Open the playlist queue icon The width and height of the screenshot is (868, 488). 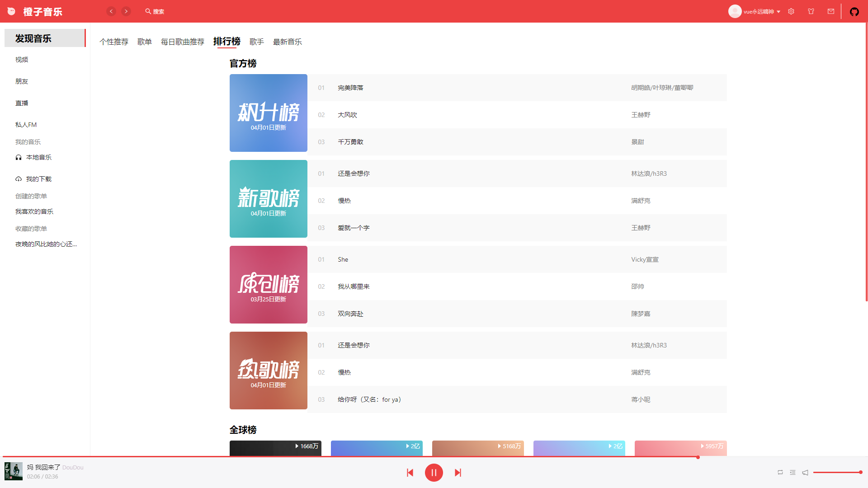[x=793, y=472]
